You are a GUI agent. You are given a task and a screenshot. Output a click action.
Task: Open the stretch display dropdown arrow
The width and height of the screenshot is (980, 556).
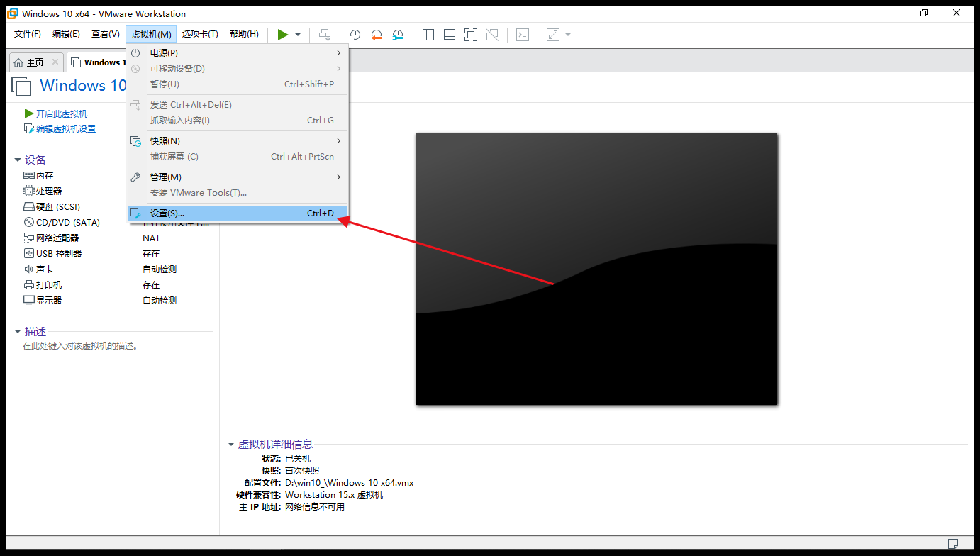pyautogui.click(x=568, y=35)
